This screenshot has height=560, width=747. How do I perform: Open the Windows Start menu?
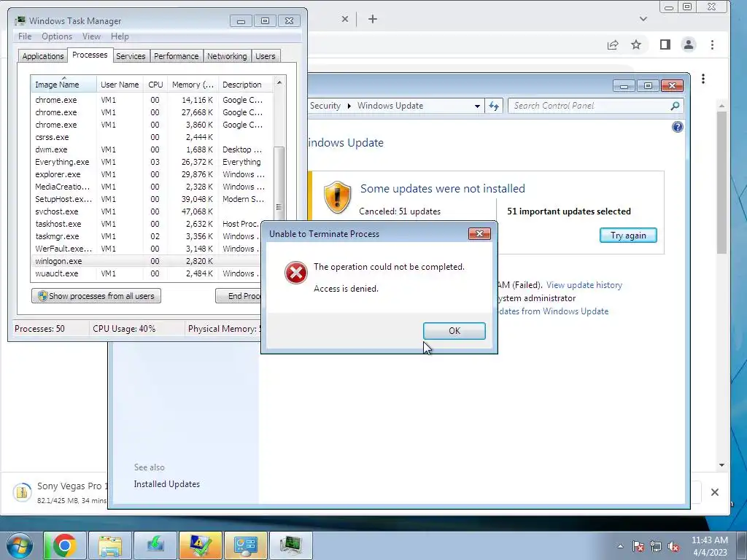point(19,545)
